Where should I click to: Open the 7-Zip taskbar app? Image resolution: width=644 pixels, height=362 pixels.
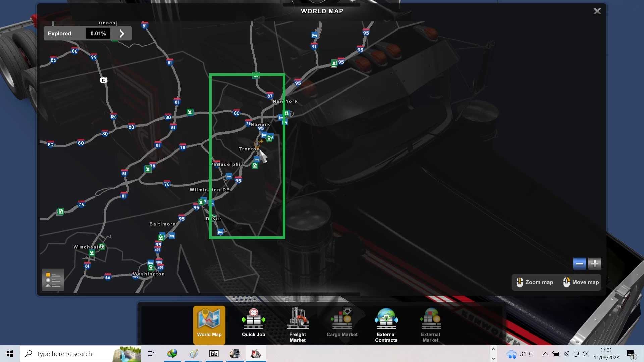214,354
